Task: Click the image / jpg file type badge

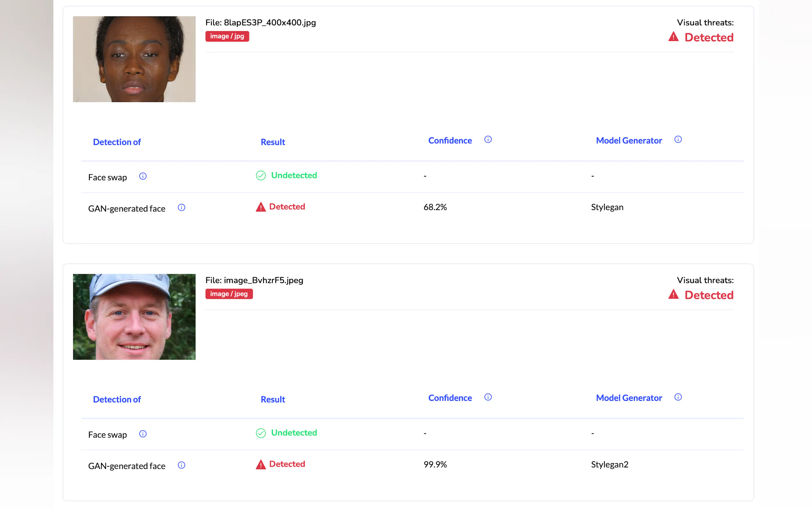Action: click(x=227, y=36)
